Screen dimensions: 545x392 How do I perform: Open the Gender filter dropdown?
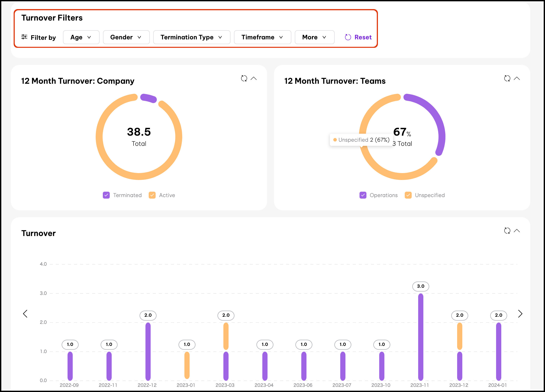[126, 37]
